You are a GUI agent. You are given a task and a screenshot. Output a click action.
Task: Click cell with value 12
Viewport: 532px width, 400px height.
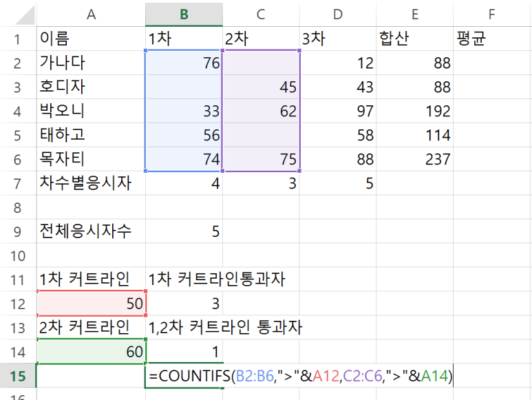(x=338, y=63)
